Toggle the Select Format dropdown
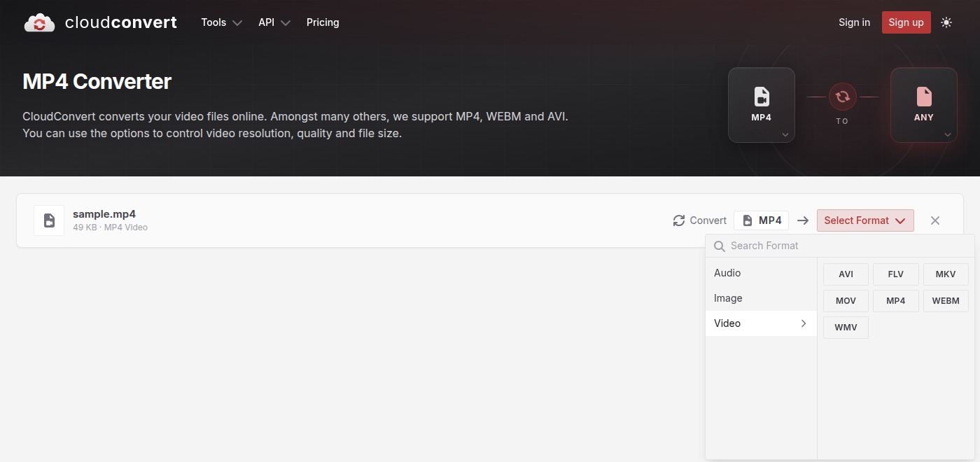The image size is (980, 462). click(x=865, y=220)
